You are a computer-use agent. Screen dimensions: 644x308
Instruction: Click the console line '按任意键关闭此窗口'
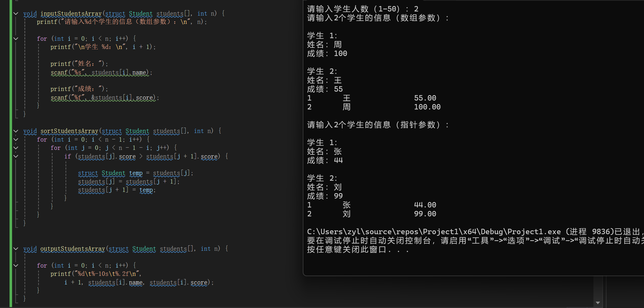click(x=358, y=249)
